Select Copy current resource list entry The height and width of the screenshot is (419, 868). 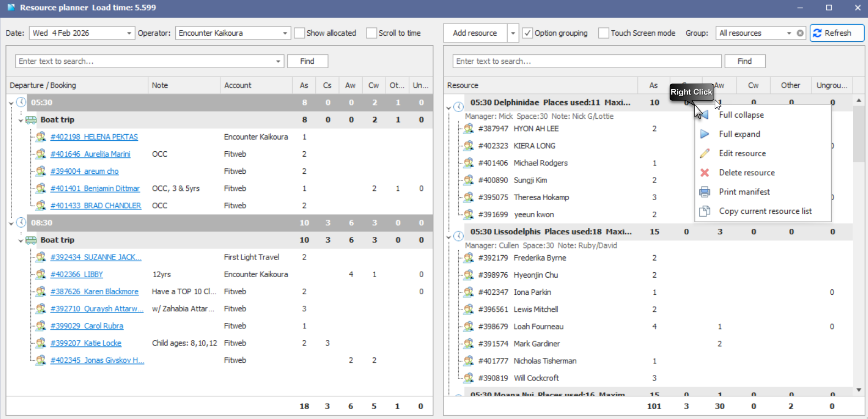pos(763,211)
